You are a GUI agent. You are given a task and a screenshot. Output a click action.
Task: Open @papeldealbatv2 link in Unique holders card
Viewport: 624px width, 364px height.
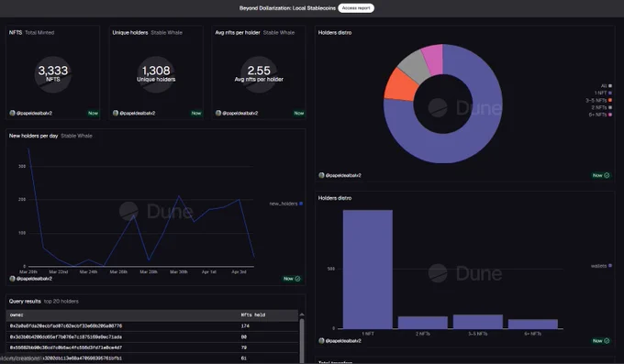pos(138,113)
